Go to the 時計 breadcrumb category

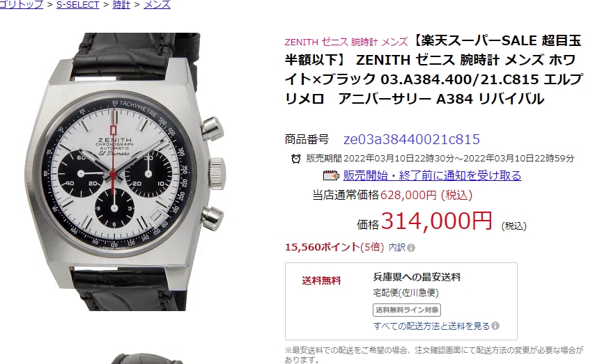(121, 5)
